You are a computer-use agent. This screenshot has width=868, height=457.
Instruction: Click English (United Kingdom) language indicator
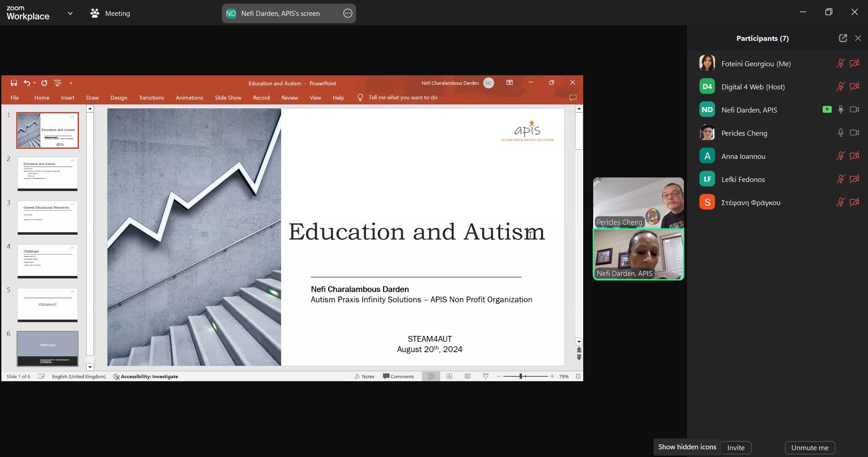pyautogui.click(x=79, y=377)
